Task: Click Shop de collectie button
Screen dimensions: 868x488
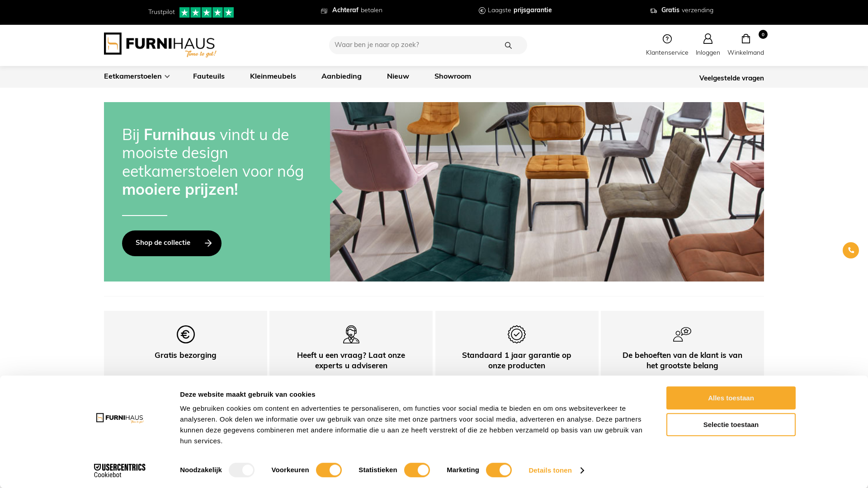Action: [172, 243]
